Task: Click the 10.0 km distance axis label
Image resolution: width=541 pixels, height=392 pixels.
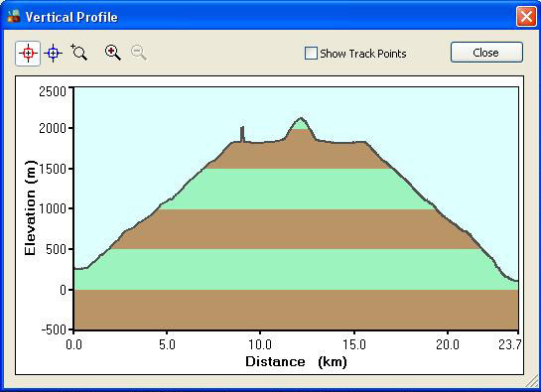Action: [260, 344]
